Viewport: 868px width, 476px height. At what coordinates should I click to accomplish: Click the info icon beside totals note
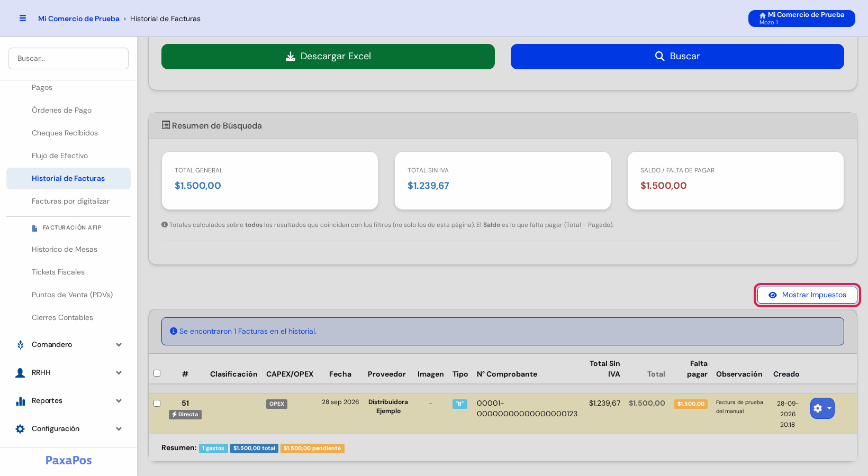(164, 225)
